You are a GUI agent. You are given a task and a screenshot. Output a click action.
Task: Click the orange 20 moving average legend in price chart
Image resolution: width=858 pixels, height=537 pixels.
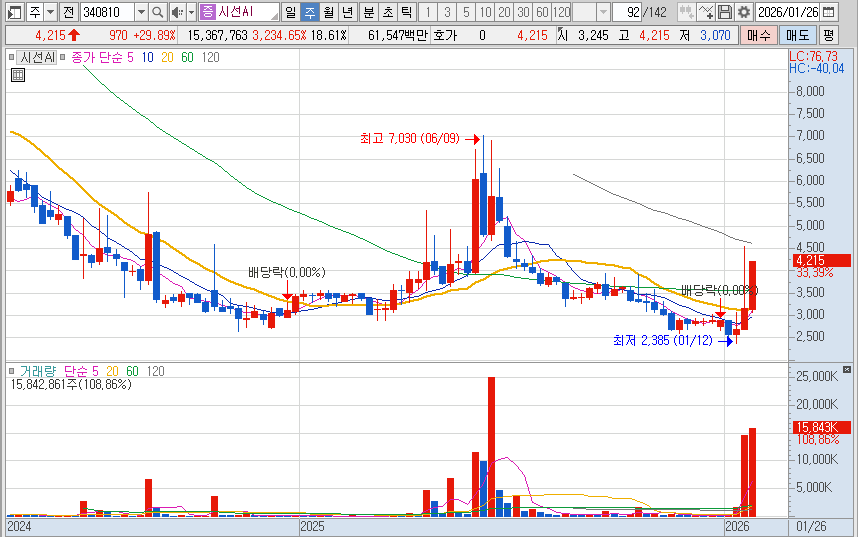coord(167,57)
